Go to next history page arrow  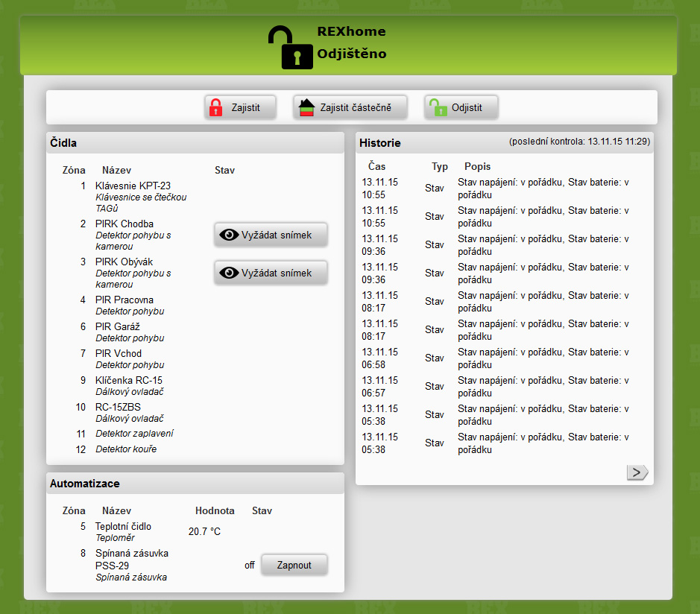[x=637, y=472]
